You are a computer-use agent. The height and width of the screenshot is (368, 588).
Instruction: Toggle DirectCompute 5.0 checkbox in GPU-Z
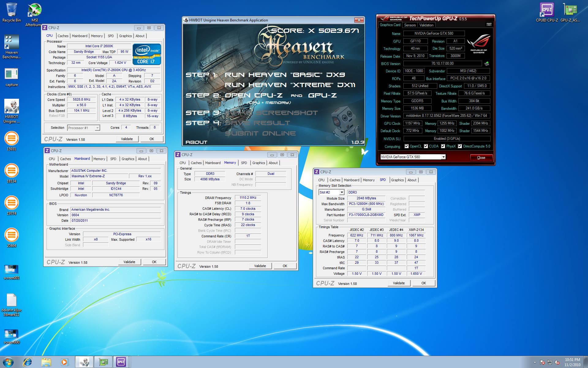(x=460, y=146)
